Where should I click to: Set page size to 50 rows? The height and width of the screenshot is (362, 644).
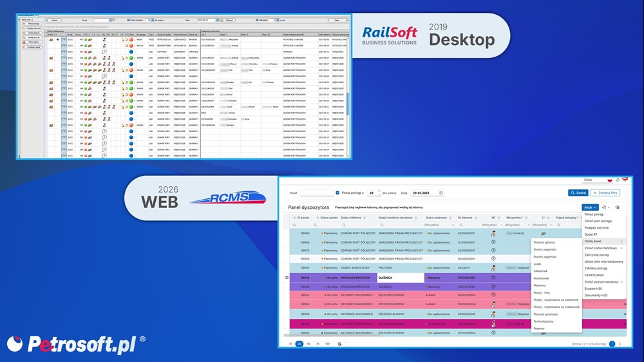click(308, 344)
